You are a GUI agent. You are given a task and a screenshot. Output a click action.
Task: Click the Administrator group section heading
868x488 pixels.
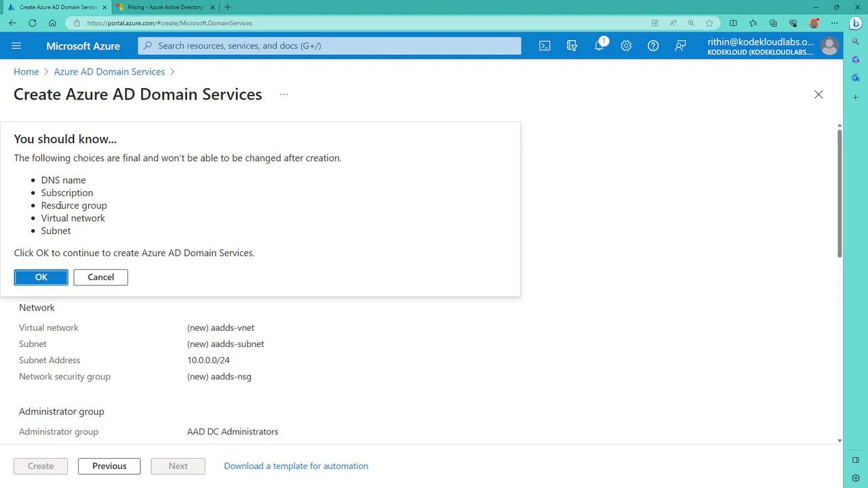coord(62,411)
